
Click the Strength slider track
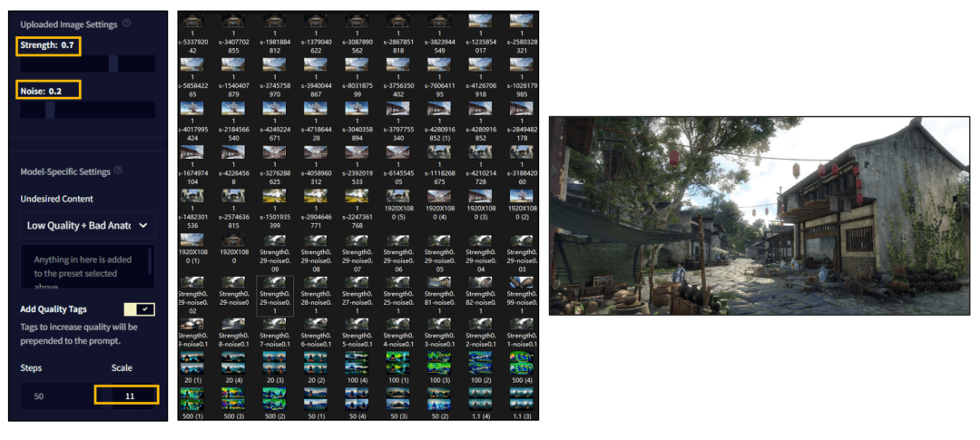pyautogui.click(x=87, y=64)
